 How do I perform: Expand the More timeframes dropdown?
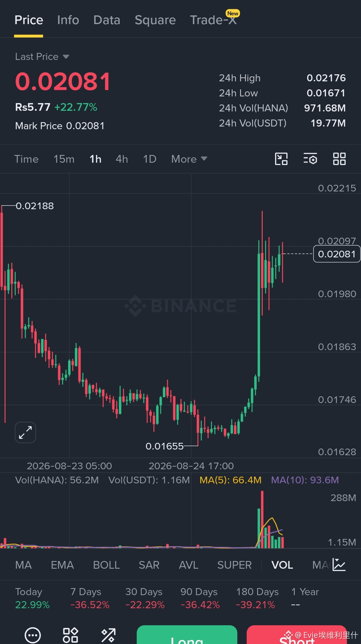[x=189, y=159]
